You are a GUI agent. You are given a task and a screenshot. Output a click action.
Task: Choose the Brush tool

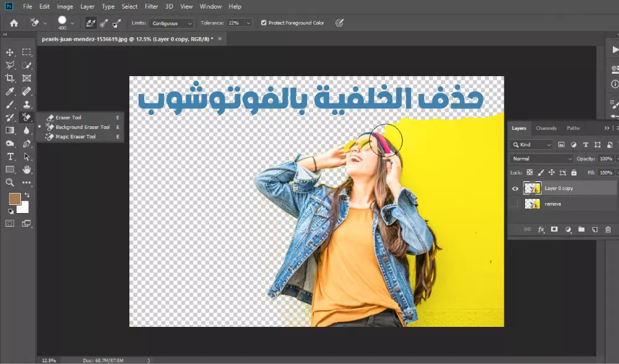[10, 104]
